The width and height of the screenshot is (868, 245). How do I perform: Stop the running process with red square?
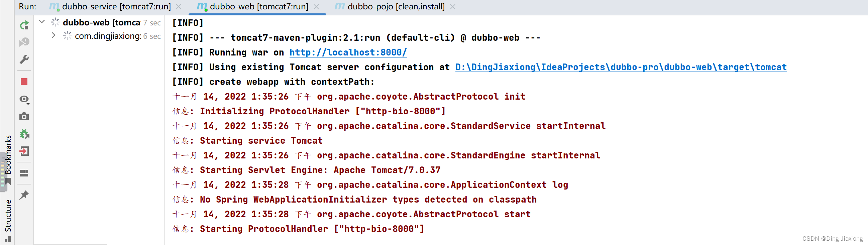coord(24,82)
